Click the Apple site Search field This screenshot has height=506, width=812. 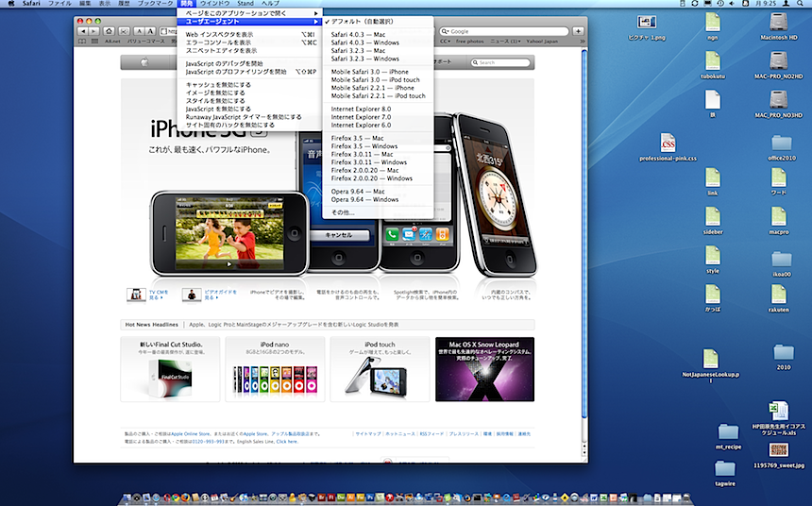(x=500, y=62)
